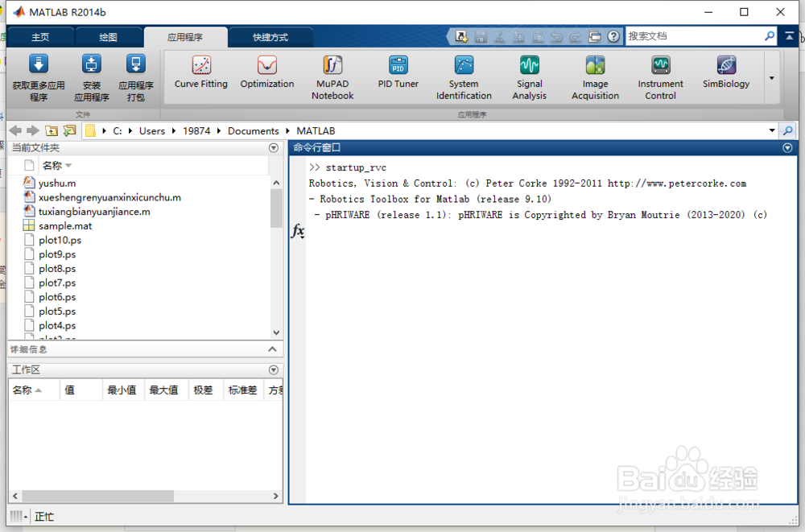Expand the apps gallery dropdown arrow
This screenshot has height=532, width=805.
[x=771, y=78]
